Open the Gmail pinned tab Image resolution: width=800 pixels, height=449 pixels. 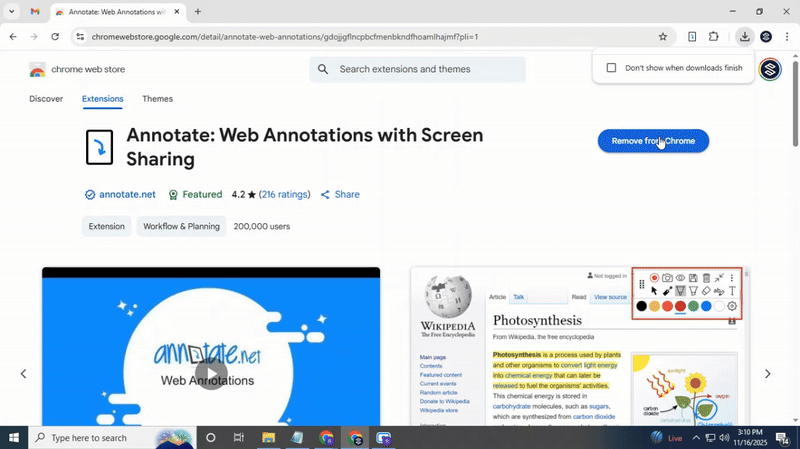(35, 12)
